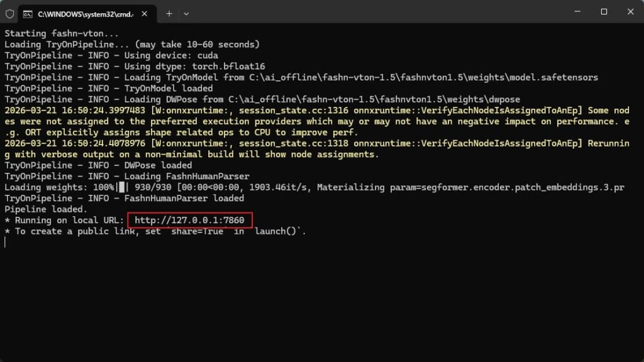Select the C:\WINDOWS\system32\cmd tab

82,13
